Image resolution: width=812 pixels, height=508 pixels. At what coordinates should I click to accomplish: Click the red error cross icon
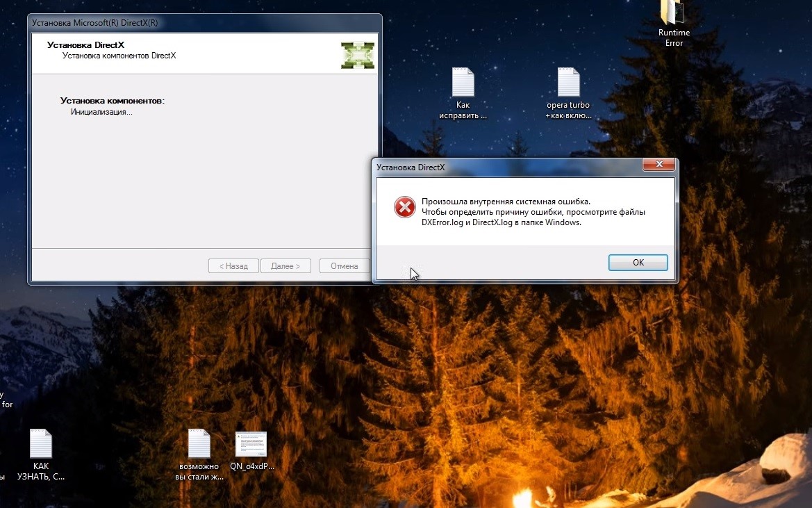pyautogui.click(x=405, y=207)
